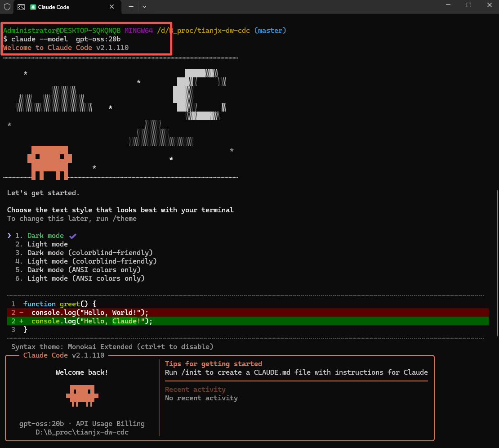499x448 pixels.
Task: Choose Dark mode (colorblind-friendly)
Action: pos(84,253)
